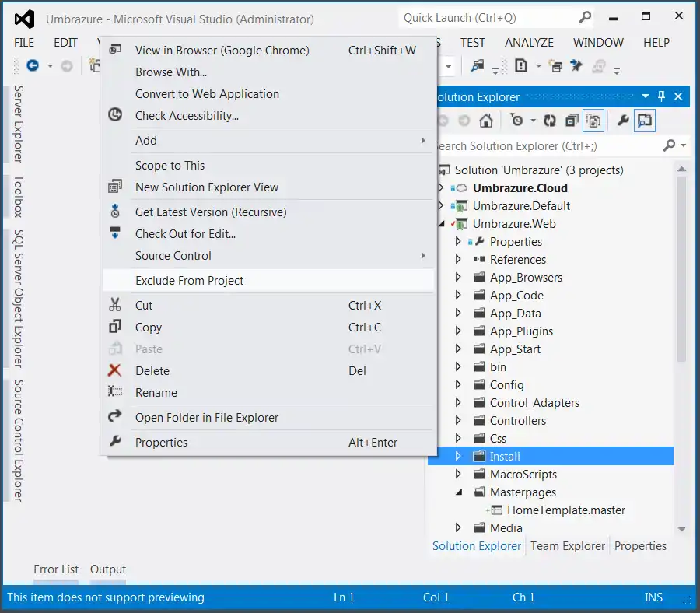This screenshot has height=613, width=700.
Task: Select HomeTemplate.master file
Action: pos(566,510)
